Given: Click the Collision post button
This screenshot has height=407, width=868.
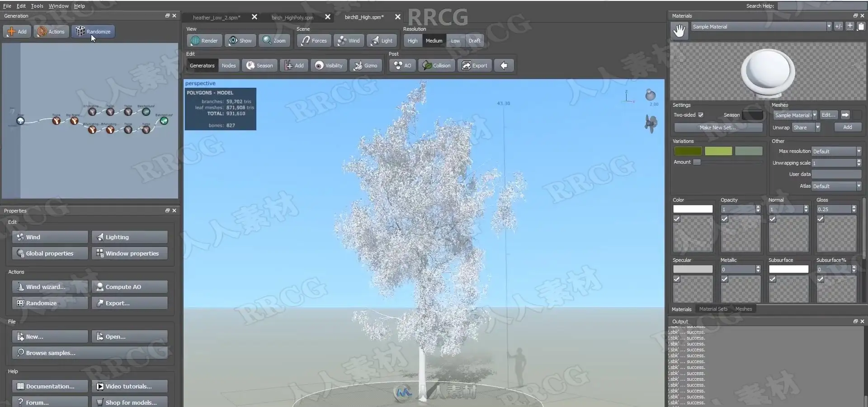Looking at the screenshot, I should pos(436,66).
